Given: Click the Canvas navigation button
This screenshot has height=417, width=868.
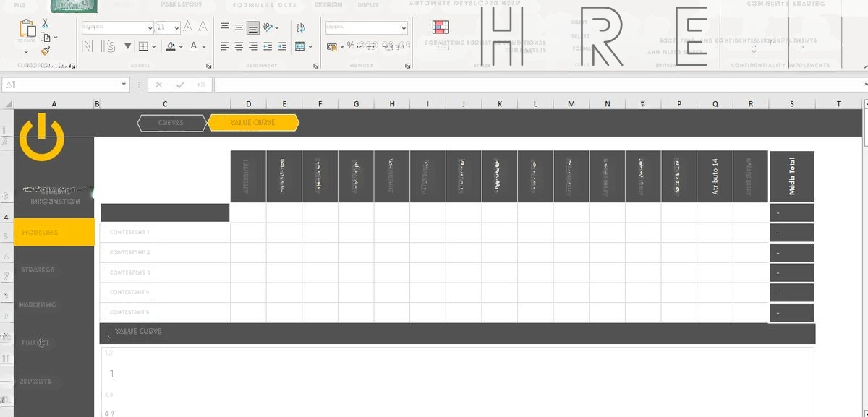Looking at the screenshot, I should (171, 122).
